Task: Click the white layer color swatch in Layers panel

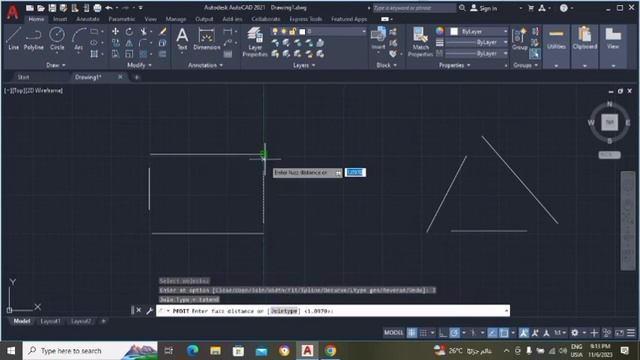Action: coord(302,31)
